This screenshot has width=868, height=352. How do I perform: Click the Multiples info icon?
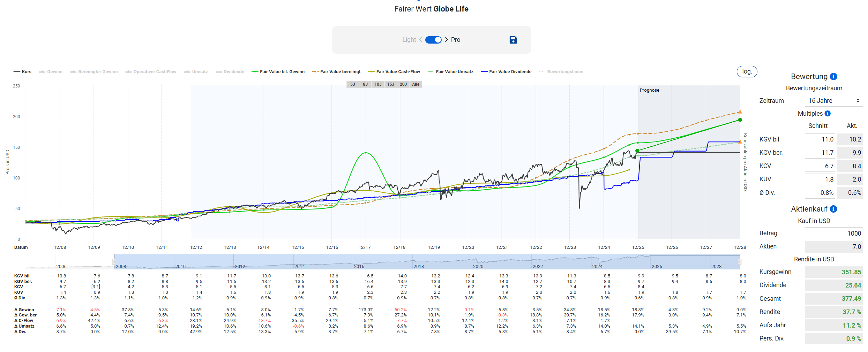click(x=828, y=114)
